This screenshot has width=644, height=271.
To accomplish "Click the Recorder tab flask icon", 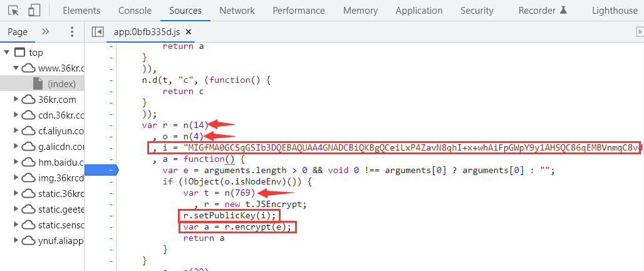I will pyautogui.click(x=563, y=11).
